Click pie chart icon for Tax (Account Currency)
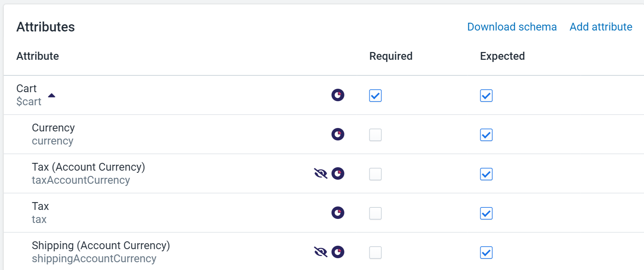644x270 pixels. click(338, 174)
